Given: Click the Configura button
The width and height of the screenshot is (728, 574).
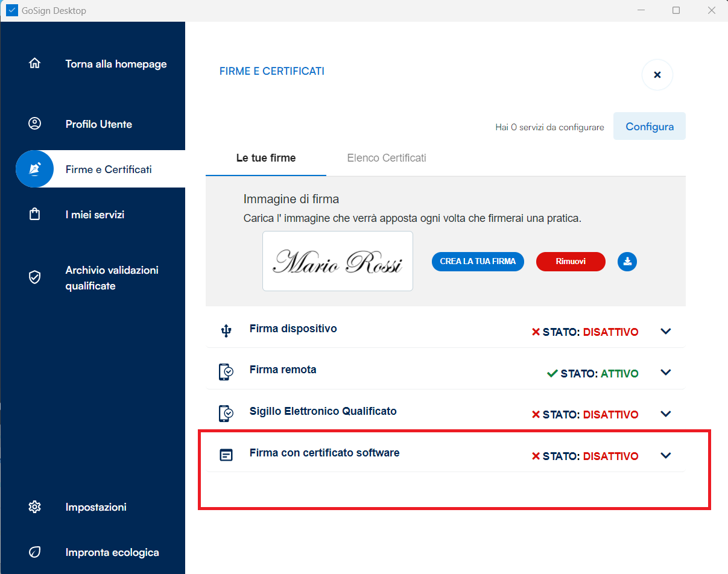Looking at the screenshot, I should tap(650, 127).
